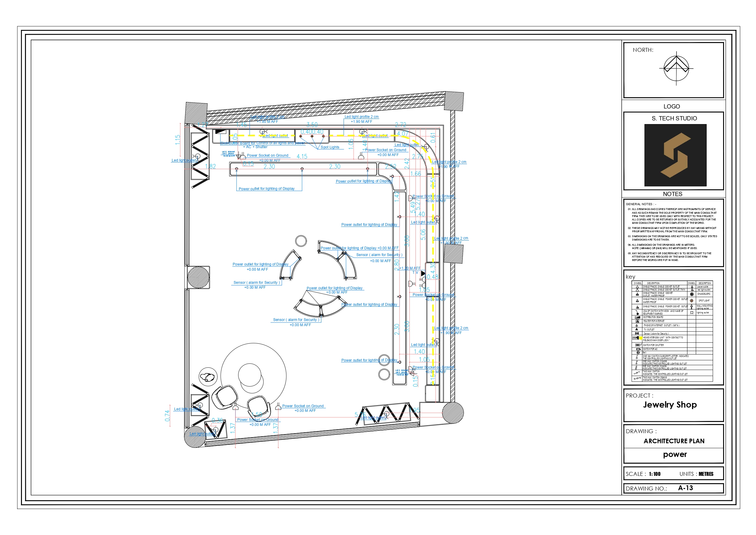Click the SPOT LIGHT symbol in the key table
Screen dimensions: 756x535
tap(692, 301)
